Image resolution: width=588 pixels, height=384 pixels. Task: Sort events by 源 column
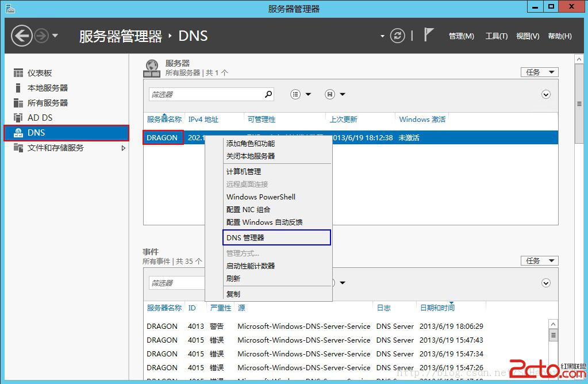click(241, 308)
